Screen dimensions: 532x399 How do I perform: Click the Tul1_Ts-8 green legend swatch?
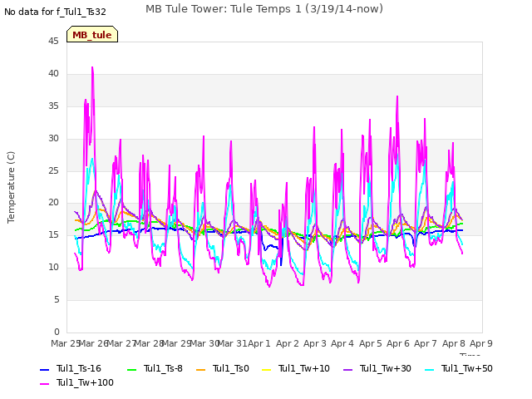tap(131, 369)
